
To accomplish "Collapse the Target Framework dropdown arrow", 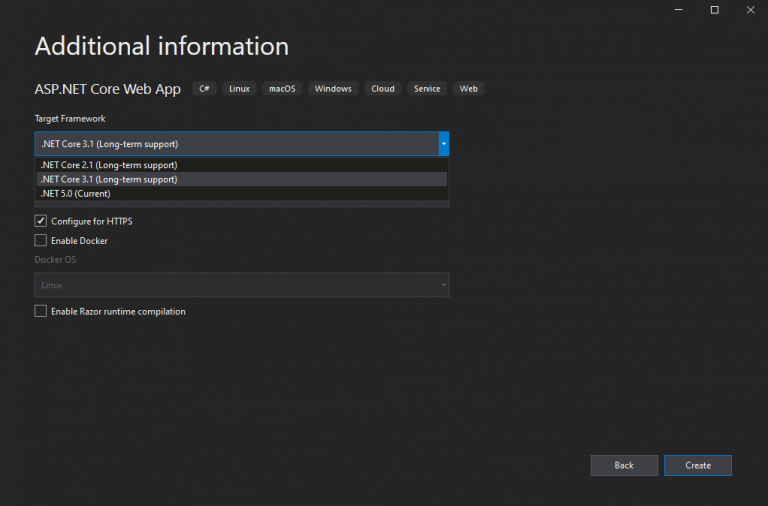I will pyautogui.click(x=443, y=144).
